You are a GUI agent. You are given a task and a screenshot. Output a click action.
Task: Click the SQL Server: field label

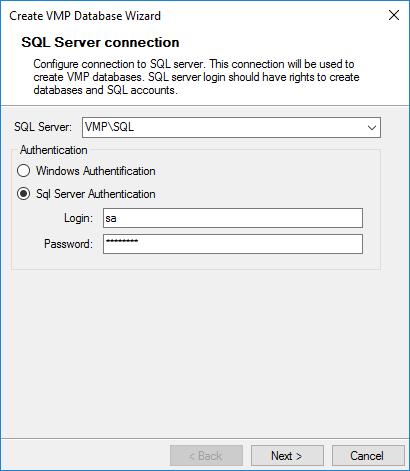point(43,127)
